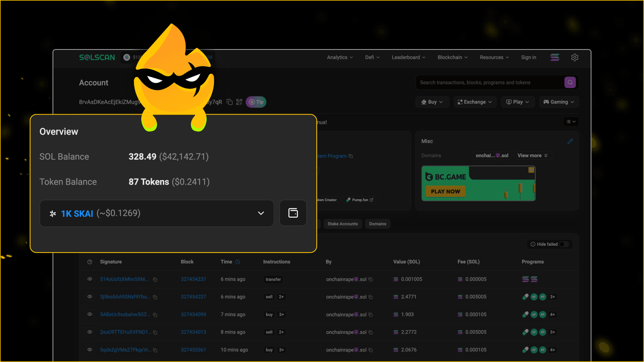Click the buy tag in 1.903 row
Image resolution: width=644 pixels, height=362 pixels.
pos(269,315)
